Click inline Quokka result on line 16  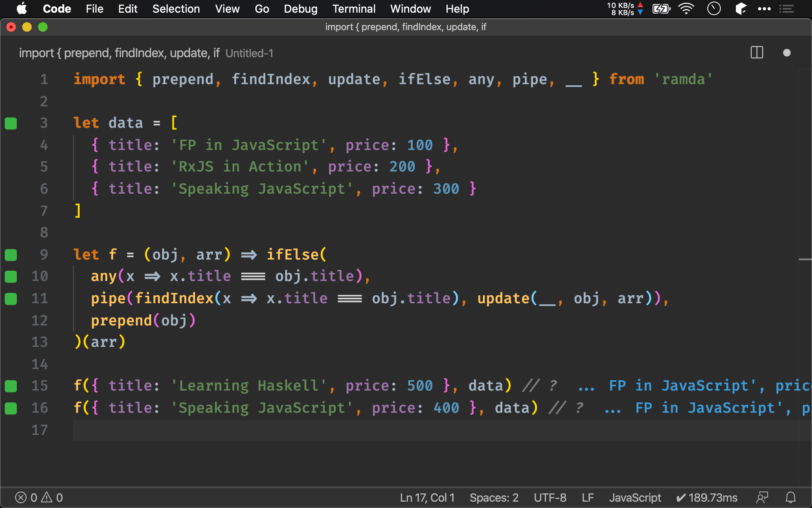[x=707, y=408]
